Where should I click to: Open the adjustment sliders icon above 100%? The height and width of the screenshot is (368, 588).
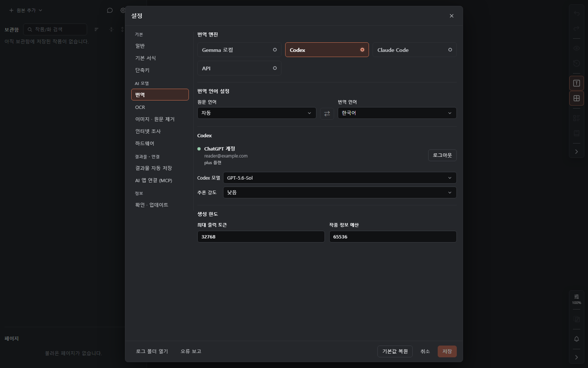pyautogui.click(x=577, y=297)
